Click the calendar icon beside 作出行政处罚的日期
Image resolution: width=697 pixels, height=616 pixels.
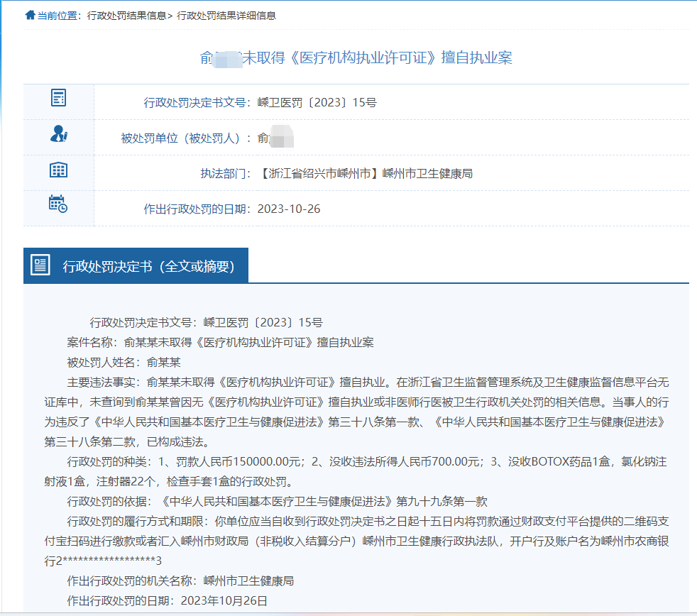(x=58, y=204)
